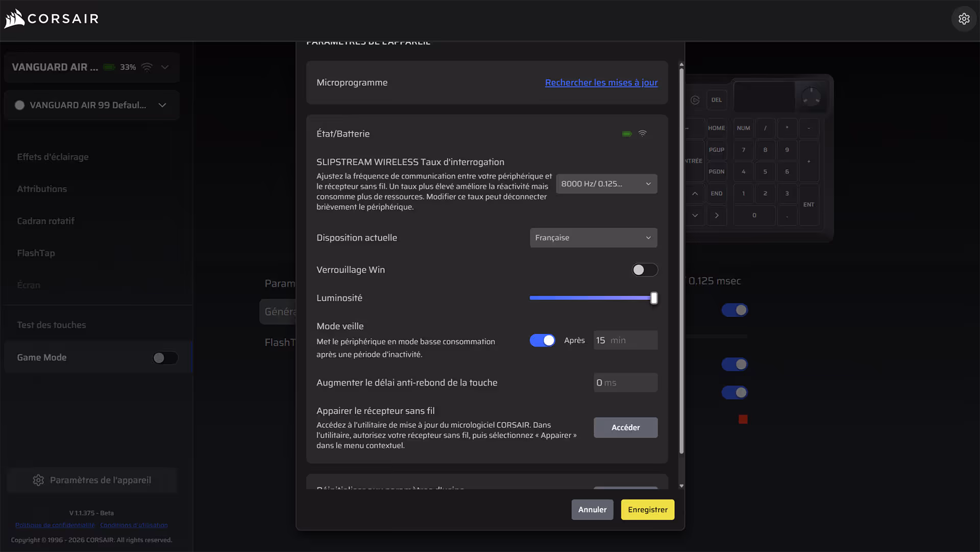This screenshot has height=552, width=980.
Task: Select the numpad 0 key on preview
Action: (754, 215)
